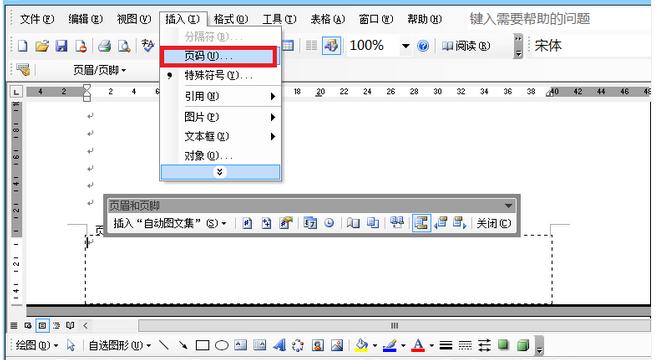Insert picture from file icon
This screenshot has height=360, width=656.
point(337,345)
